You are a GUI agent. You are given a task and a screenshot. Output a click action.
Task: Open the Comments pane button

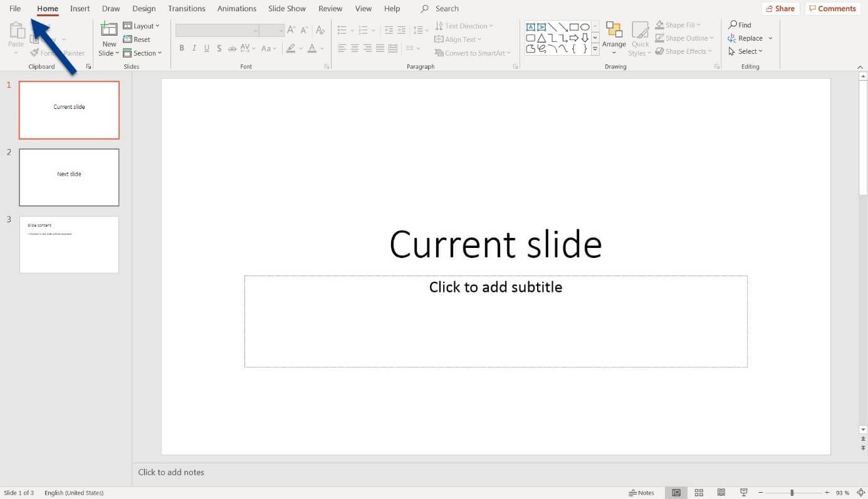[832, 9]
